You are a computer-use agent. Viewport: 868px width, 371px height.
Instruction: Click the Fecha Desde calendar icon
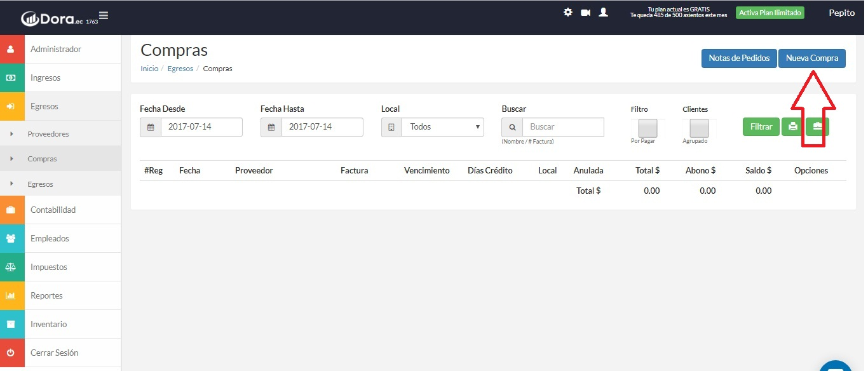click(x=151, y=127)
